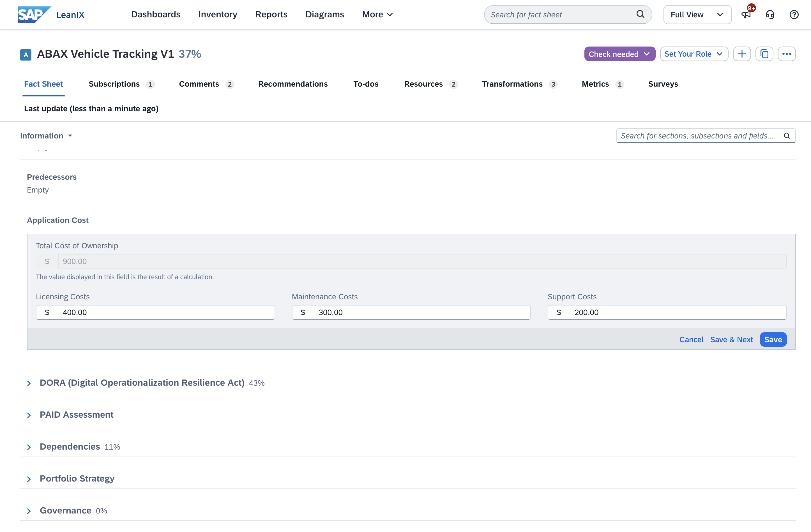Click the plus add button

(x=742, y=54)
